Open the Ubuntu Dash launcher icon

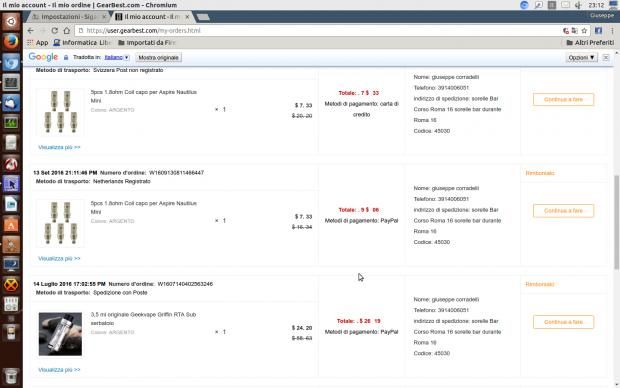[11, 21]
